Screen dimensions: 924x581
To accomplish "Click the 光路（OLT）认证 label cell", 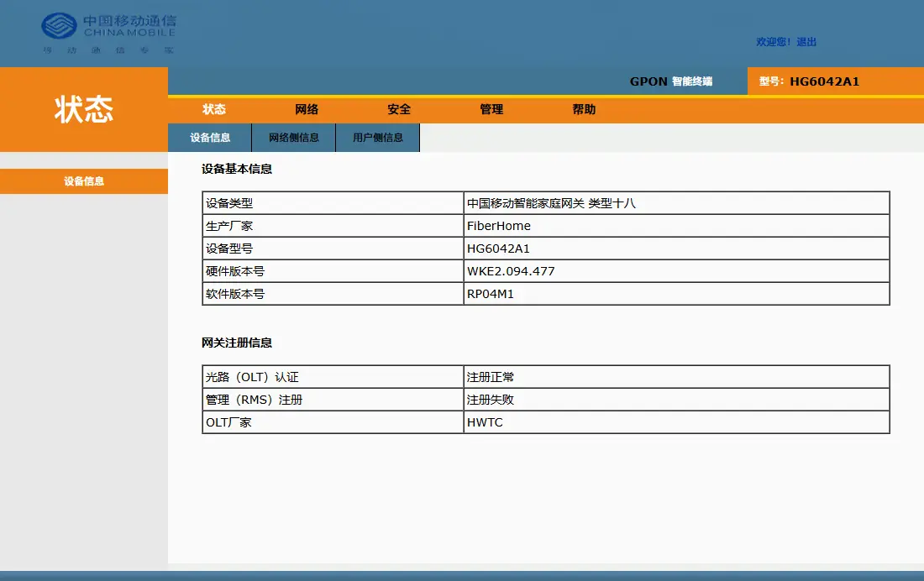I will pos(333,377).
